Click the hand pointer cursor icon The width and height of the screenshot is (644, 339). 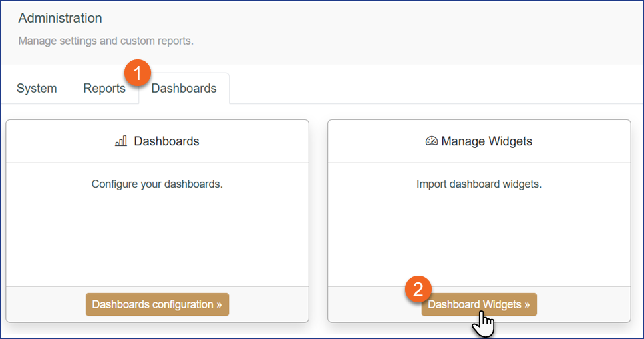click(483, 326)
